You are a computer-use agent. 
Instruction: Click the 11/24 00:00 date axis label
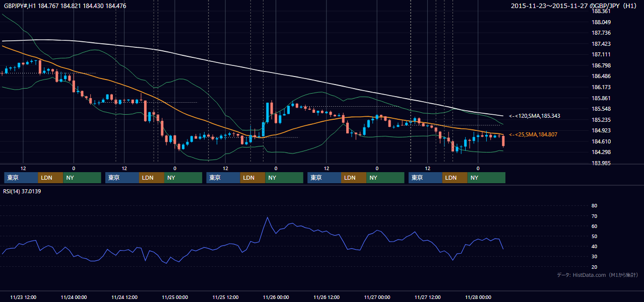click(x=74, y=297)
